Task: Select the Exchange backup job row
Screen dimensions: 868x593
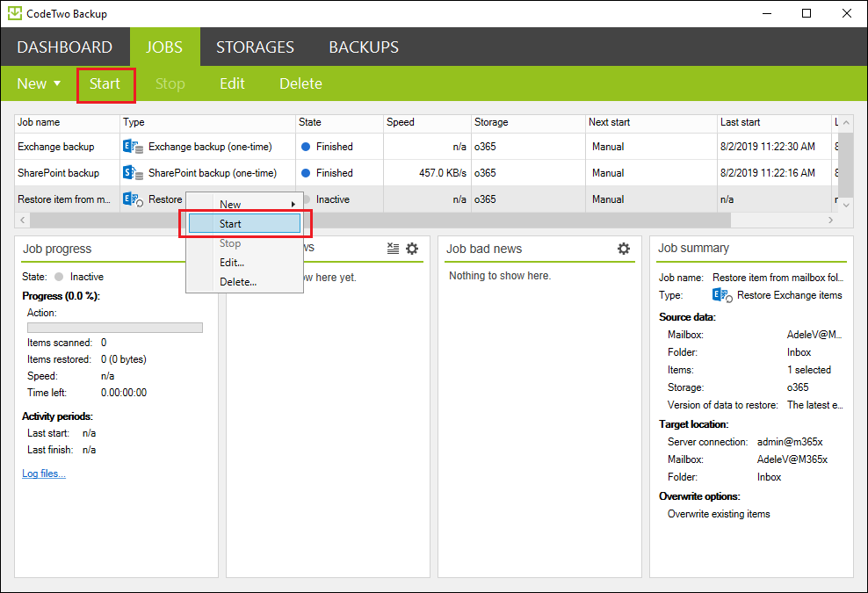Action: tap(426, 147)
